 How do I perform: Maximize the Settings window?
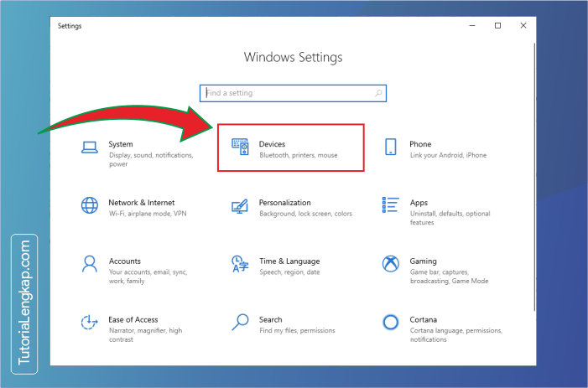[497, 25]
